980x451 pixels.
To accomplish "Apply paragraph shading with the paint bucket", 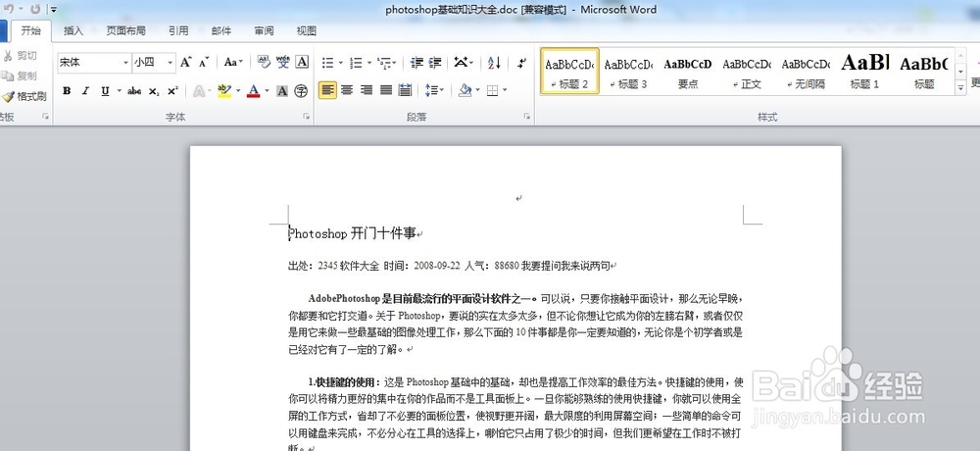I will tap(465, 91).
